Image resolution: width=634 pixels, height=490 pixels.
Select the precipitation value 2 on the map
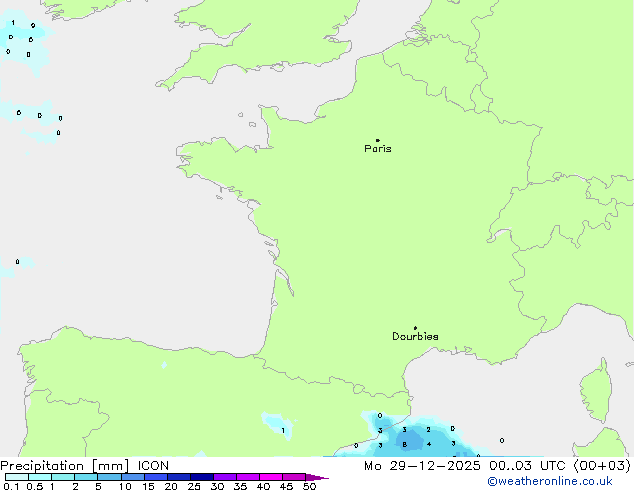(428, 429)
